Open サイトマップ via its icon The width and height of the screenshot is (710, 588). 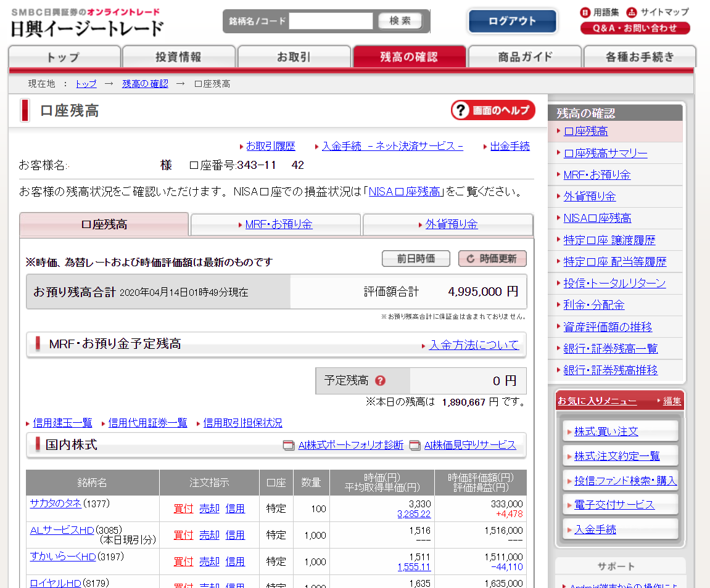632,12
